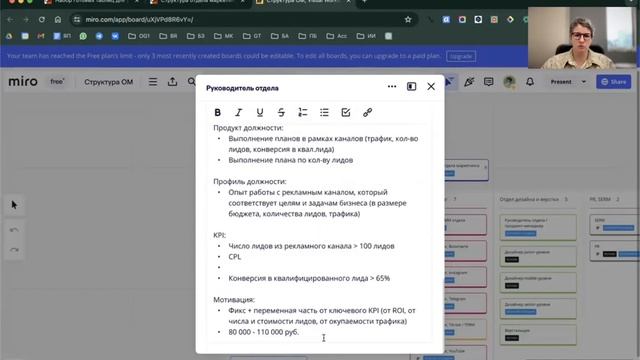Insert a numbered list
640x360 pixels.
coord(303,112)
